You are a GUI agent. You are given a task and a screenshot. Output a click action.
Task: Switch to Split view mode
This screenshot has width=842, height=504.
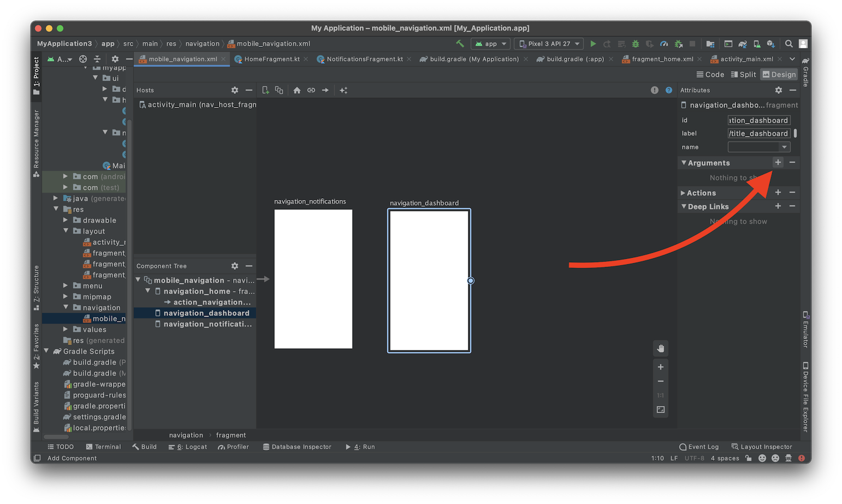point(743,74)
